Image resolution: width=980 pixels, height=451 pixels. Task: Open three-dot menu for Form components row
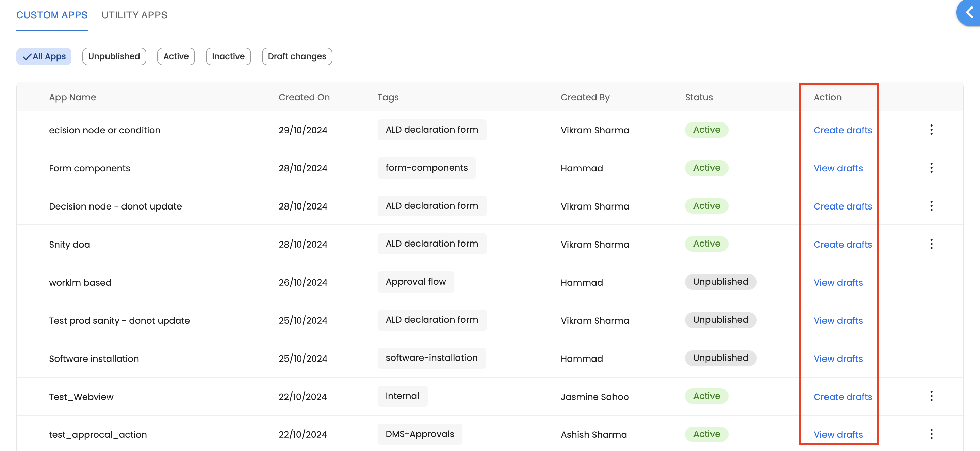[931, 168]
